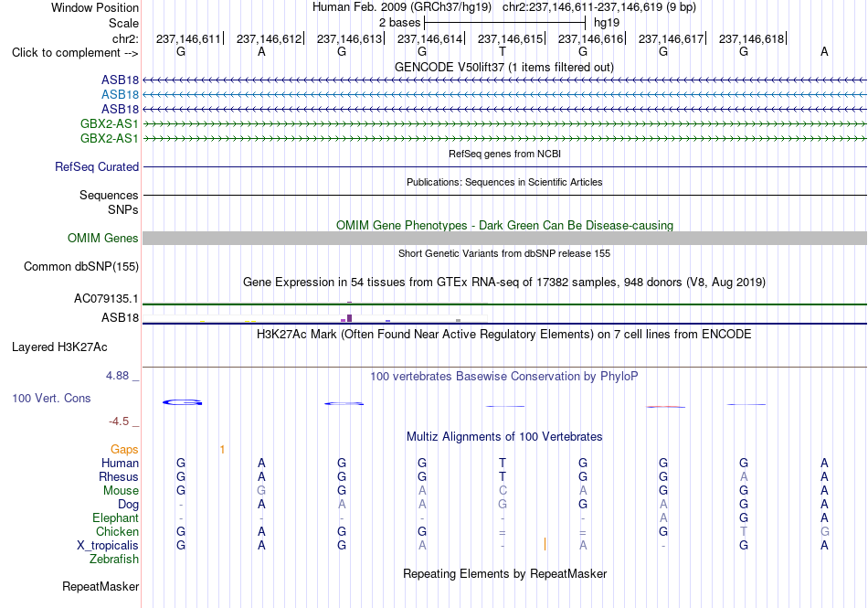
Task: Click the Scale label in base position track
Action: point(123,23)
